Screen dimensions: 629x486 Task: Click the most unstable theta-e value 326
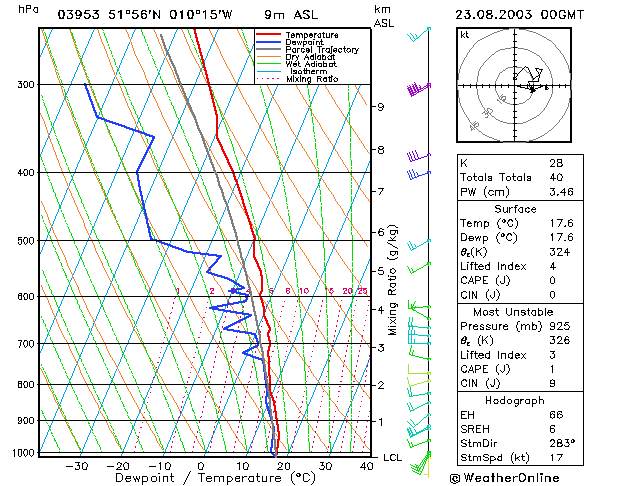click(559, 340)
